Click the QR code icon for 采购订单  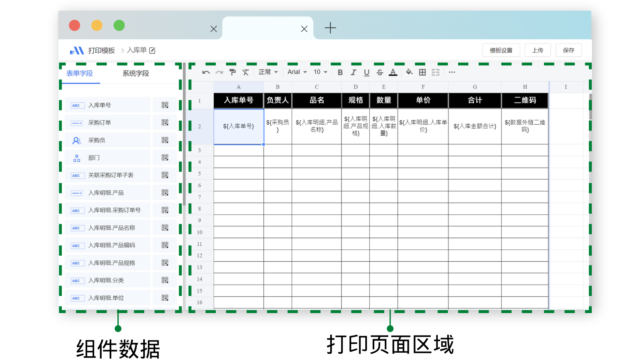165,122
